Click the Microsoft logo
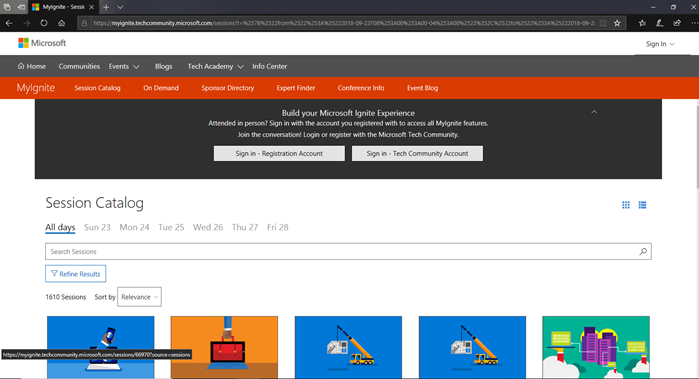Viewport: 699px width, 379px height. tap(42, 43)
